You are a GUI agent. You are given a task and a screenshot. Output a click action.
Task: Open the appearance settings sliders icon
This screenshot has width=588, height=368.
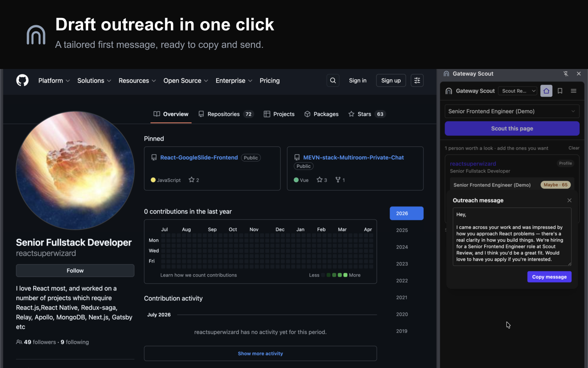click(417, 80)
